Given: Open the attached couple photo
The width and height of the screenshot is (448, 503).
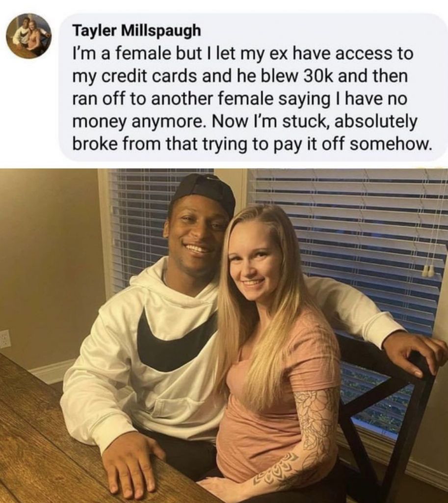Looking at the screenshot, I should (x=224, y=335).
